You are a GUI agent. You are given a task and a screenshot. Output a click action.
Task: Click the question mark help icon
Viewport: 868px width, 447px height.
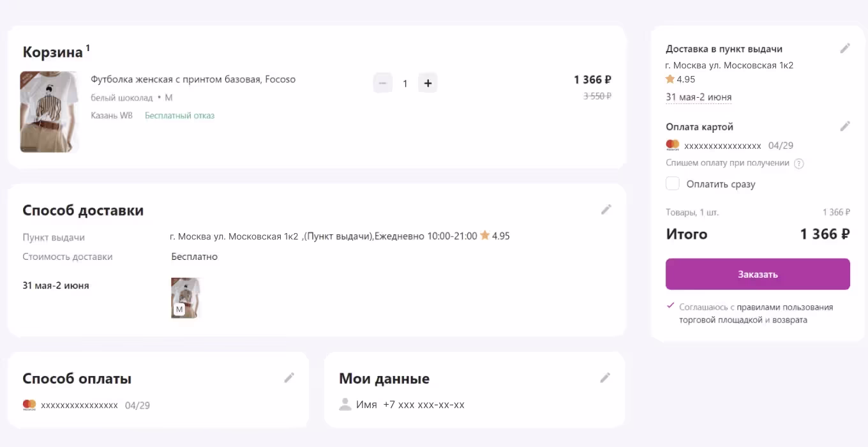tap(798, 163)
